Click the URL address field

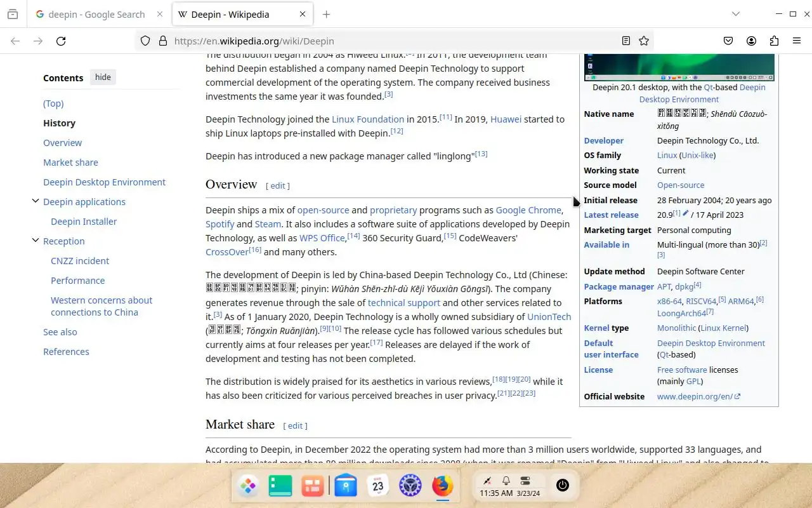click(x=393, y=41)
